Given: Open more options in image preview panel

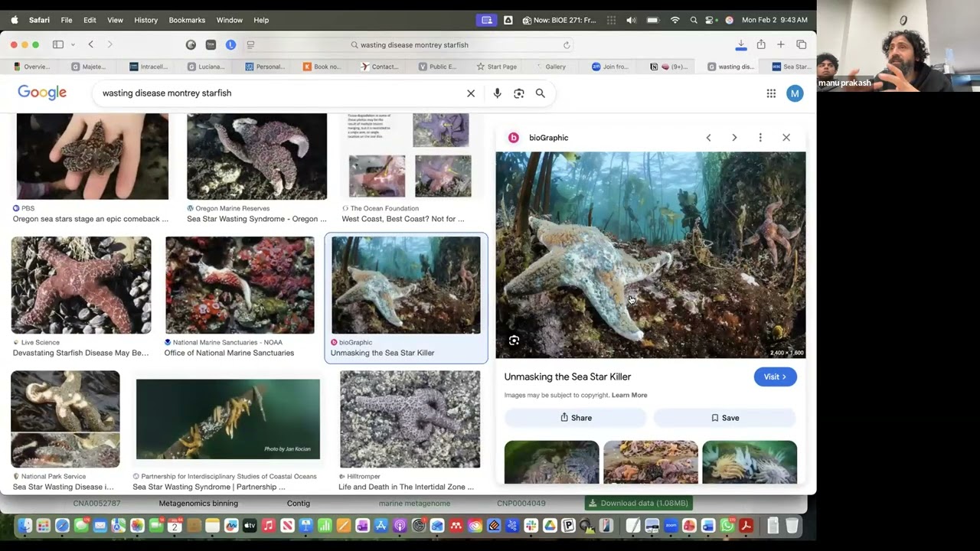Looking at the screenshot, I should click(760, 138).
